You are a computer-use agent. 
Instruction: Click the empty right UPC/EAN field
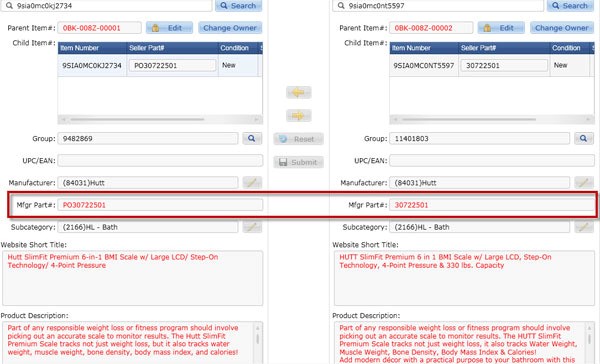pyautogui.click(x=492, y=160)
